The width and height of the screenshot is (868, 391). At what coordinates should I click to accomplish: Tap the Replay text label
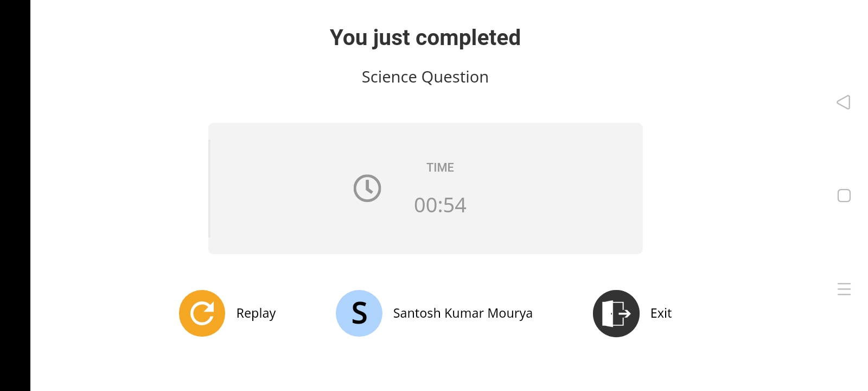(x=256, y=314)
